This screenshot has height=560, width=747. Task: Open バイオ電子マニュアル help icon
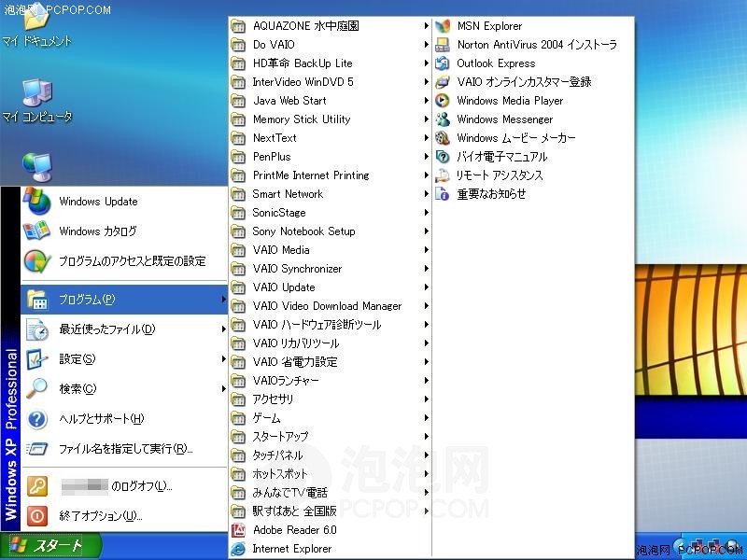pyautogui.click(x=443, y=157)
